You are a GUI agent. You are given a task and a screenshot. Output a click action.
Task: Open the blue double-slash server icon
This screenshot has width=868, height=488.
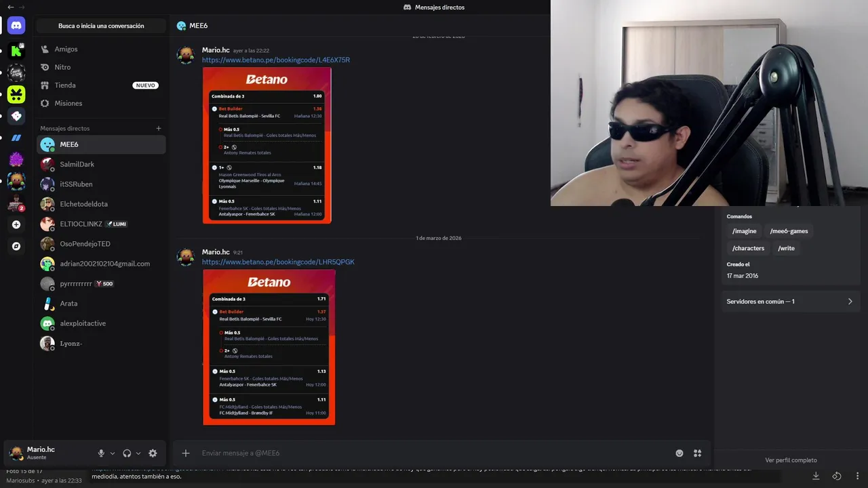[x=16, y=138]
